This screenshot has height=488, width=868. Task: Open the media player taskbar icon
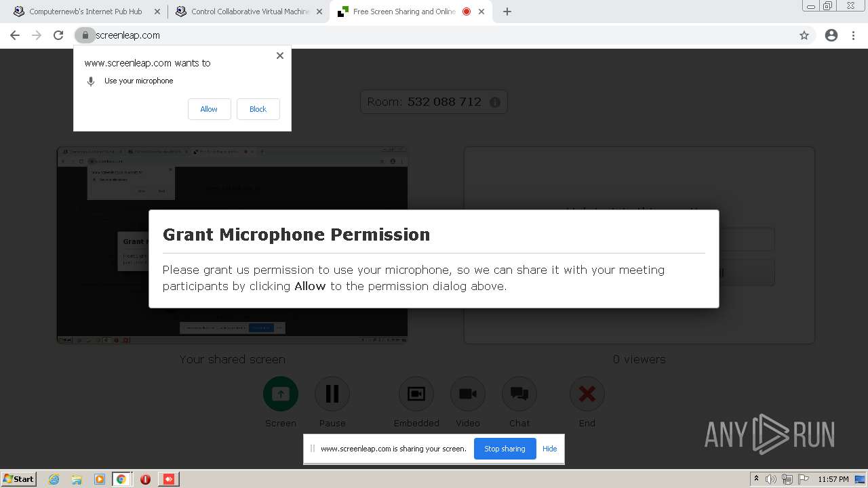(x=100, y=479)
